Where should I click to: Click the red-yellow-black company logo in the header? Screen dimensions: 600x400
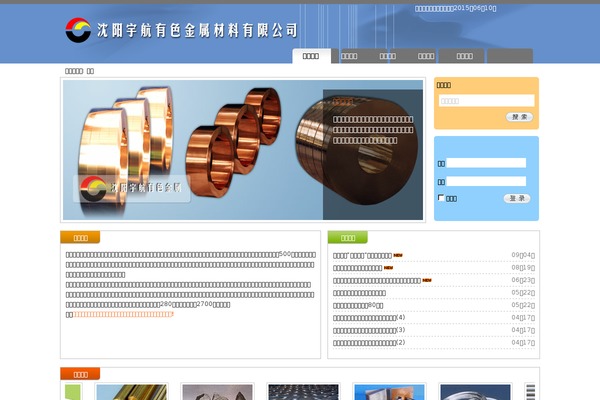[78, 30]
